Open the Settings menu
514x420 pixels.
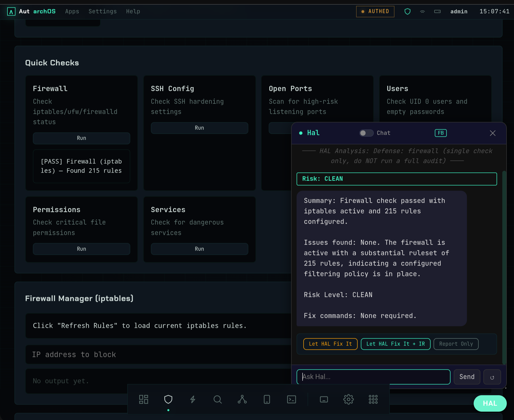click(x=103, y=11)
